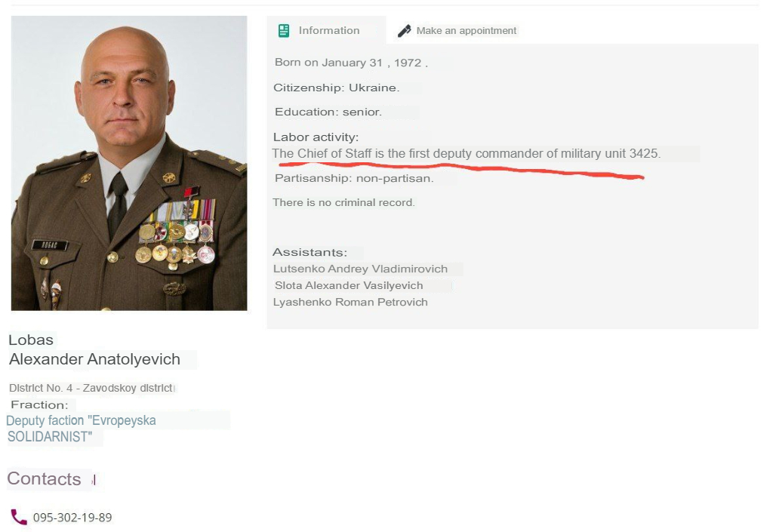This screenshot has height=532, width=773.
Task: Click the deputy's portrait photo
Action: 129,163
